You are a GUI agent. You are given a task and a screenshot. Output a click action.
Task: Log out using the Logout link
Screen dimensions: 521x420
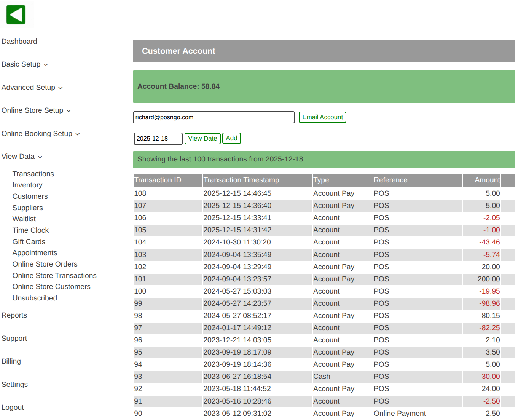click(13, 407)
